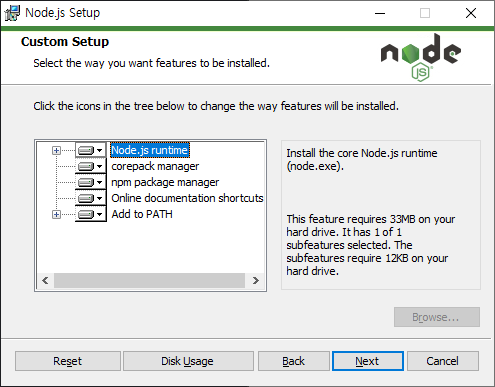Click the 'Install the core Node.js runtime' description text

(x=362, y=159)
